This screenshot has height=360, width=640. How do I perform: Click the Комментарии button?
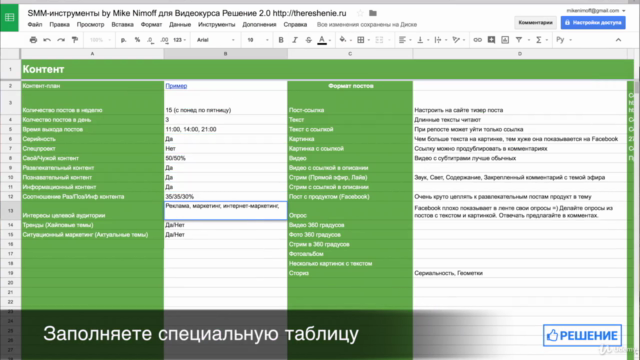coord(535,22)
